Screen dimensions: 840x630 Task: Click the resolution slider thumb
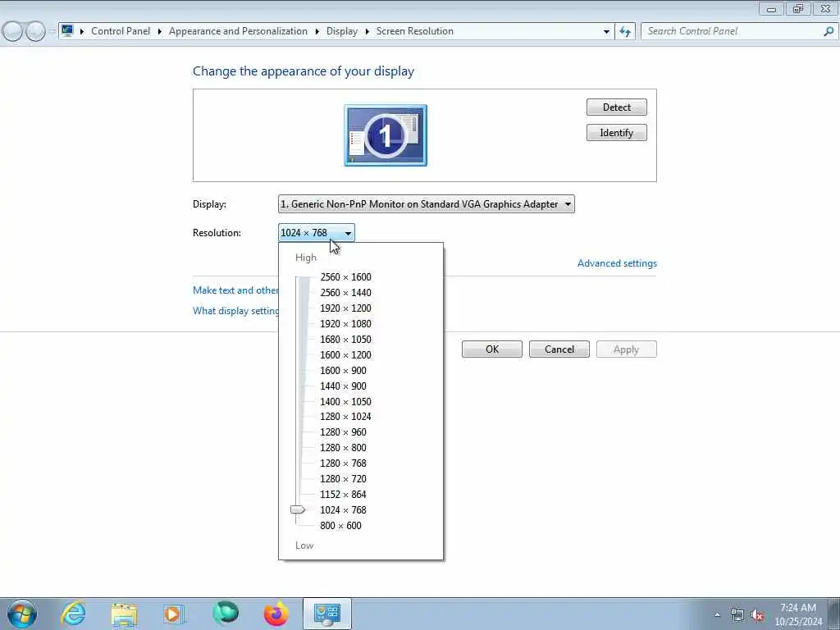297,509
